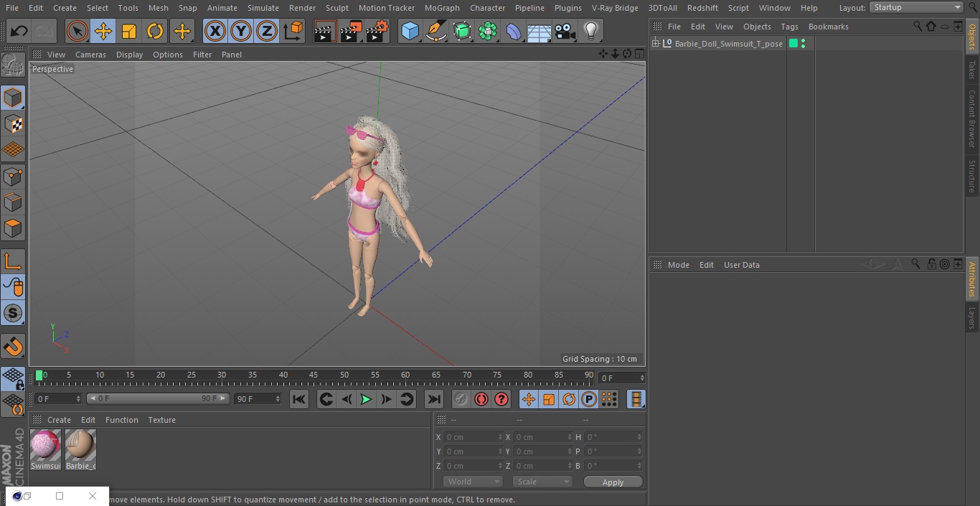Toggle X axis lock
980x506 pixels.
pos(215,31)
